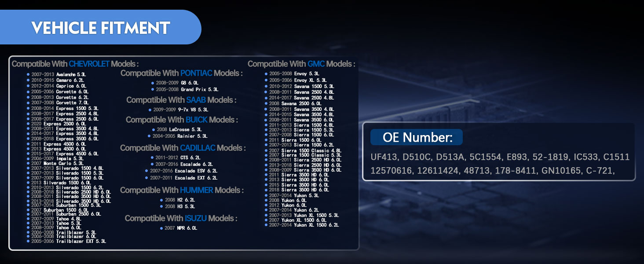The width and height of the screenshot is (644, 264).
Task: Select the Compatible With CADILLAC Models heading
Action: click(x=183, y=148)
